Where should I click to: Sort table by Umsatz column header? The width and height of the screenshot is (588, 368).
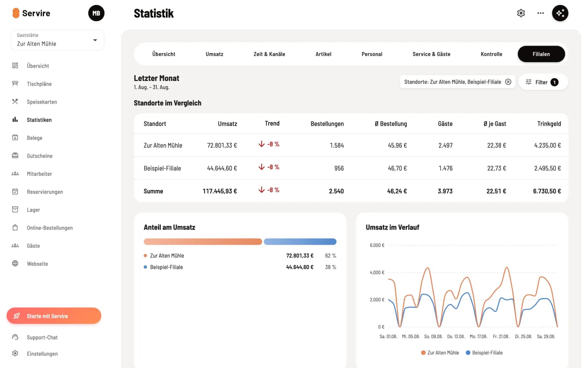click(227, 124)
